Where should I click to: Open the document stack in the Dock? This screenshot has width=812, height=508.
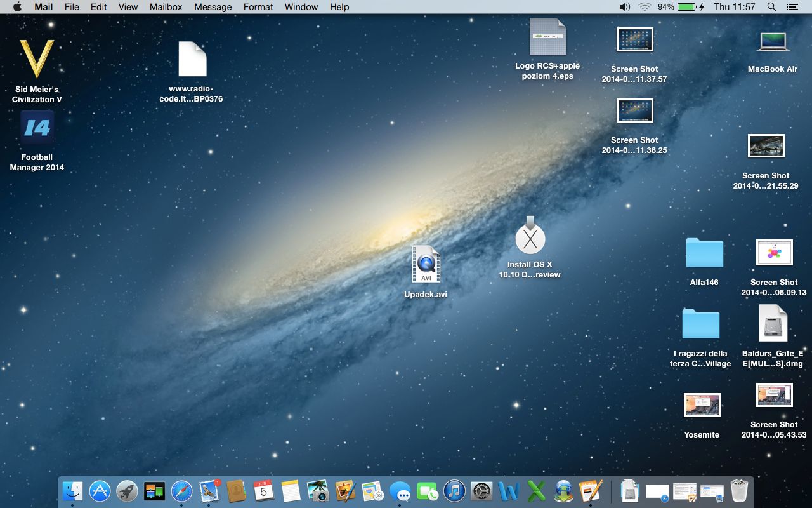coord(630,491)
